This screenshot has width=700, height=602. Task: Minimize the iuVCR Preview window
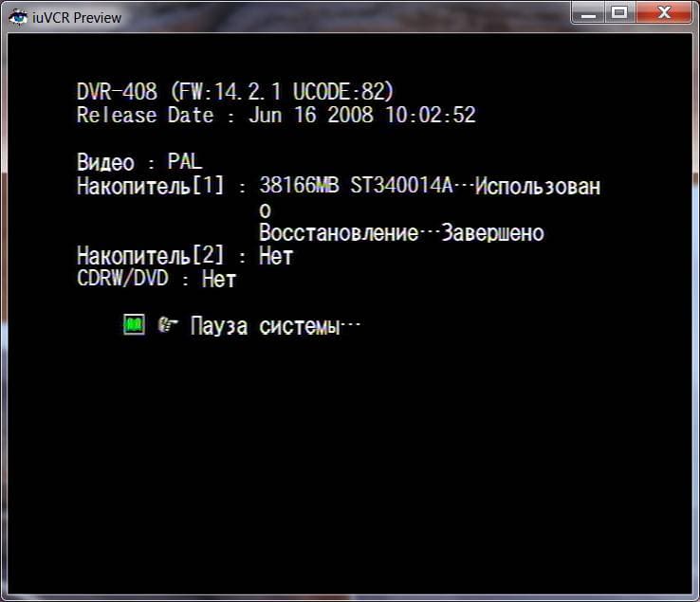tap(588, 13)
